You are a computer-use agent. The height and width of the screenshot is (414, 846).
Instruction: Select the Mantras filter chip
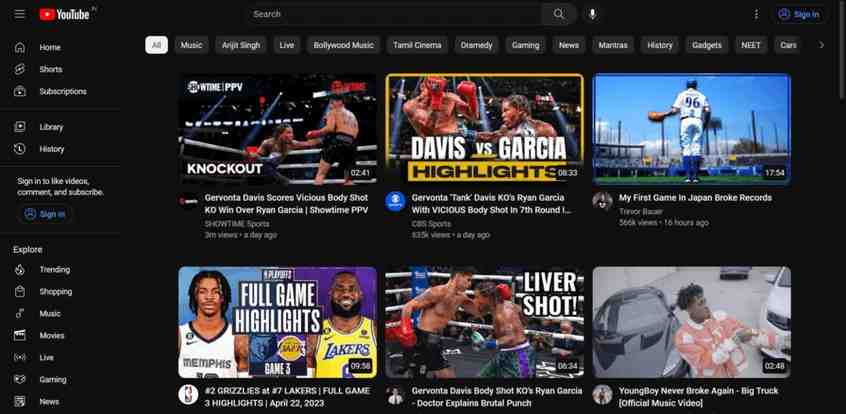(613, 45)
